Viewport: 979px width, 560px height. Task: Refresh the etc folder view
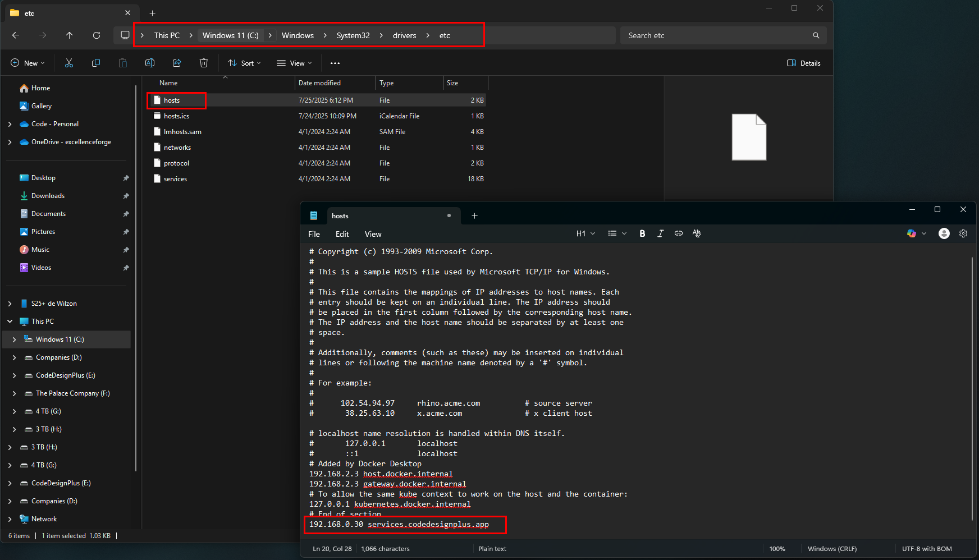tap(97, 35)
